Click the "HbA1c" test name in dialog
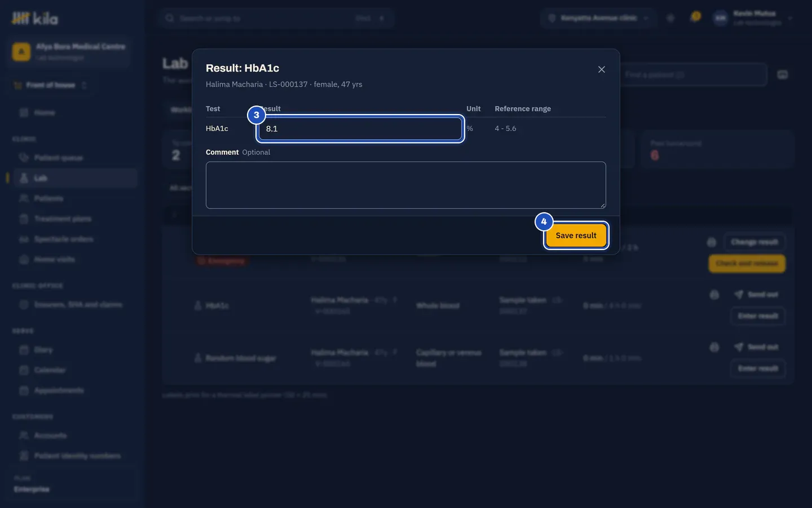This screenshot has width=812, height=508. click(x=217, y=129)
